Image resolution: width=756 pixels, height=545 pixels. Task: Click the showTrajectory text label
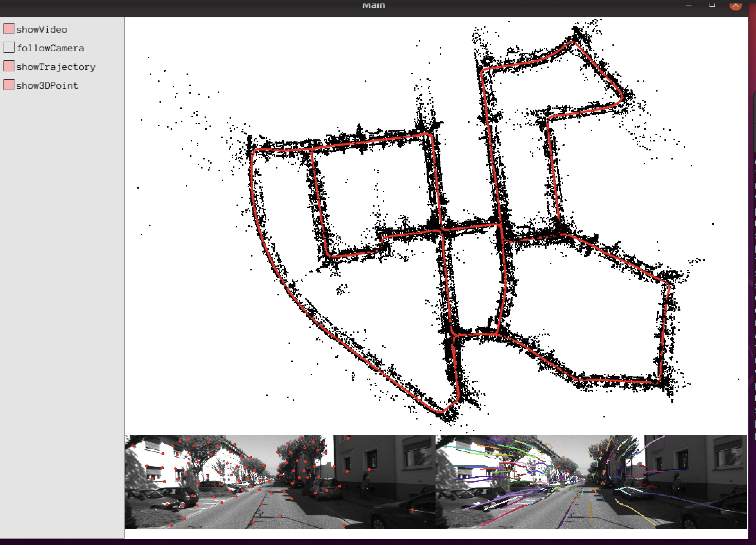click(56, 67)
